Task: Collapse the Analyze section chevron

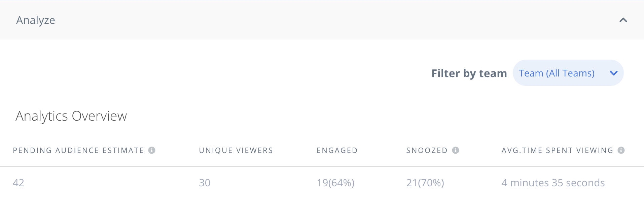Action: pyautogui.click(x=623, y=20)
